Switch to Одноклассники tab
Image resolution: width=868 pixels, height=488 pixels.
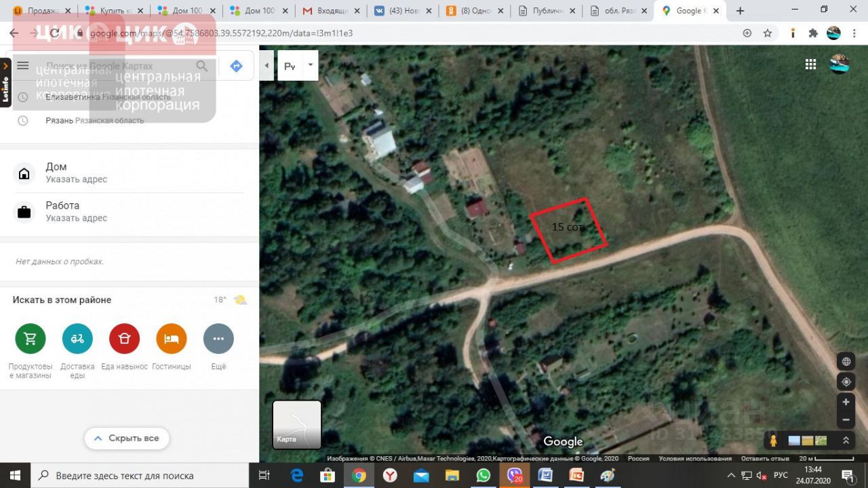pyautogui.click(x=475, y=11)
